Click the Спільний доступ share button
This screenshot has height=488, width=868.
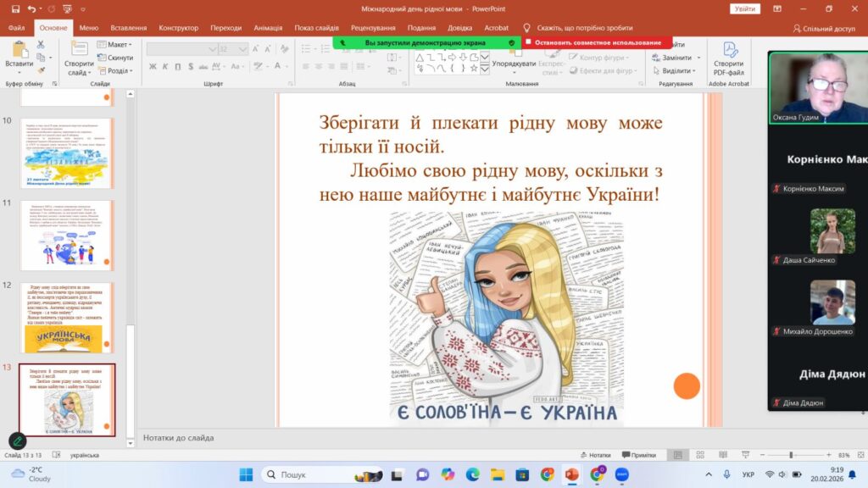(x=824, y=28)
